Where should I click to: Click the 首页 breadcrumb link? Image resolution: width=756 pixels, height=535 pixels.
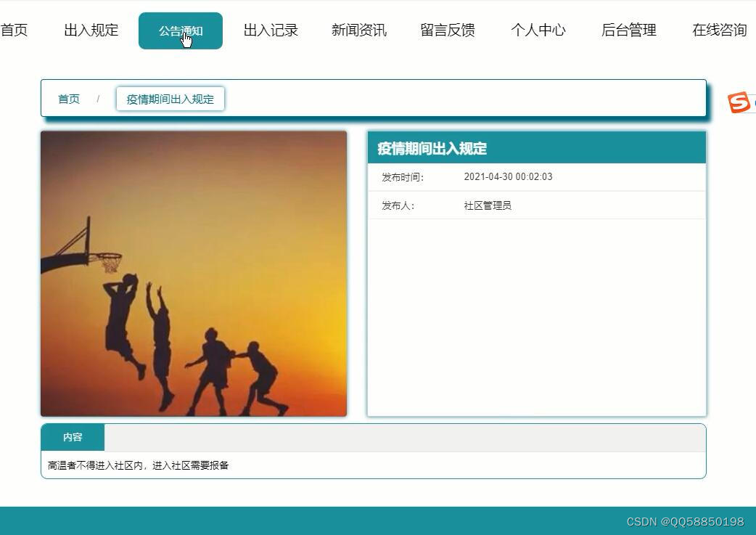pyautogui.click(x=68, y=99)
